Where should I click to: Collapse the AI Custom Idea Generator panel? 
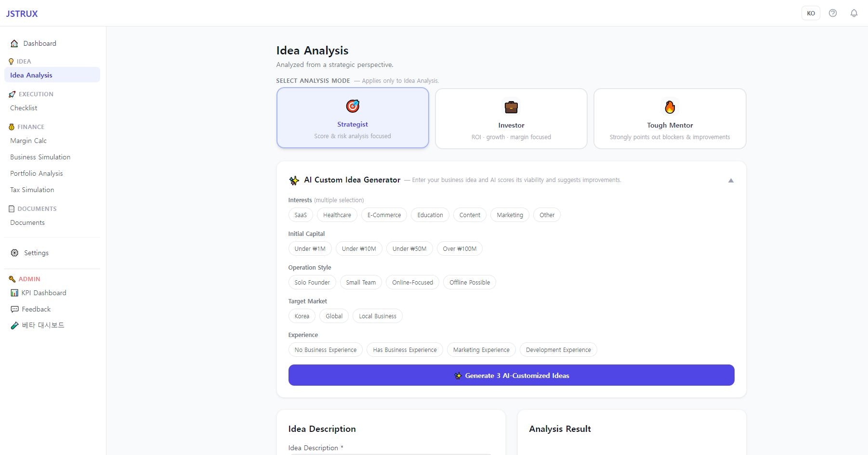point(730,181)
